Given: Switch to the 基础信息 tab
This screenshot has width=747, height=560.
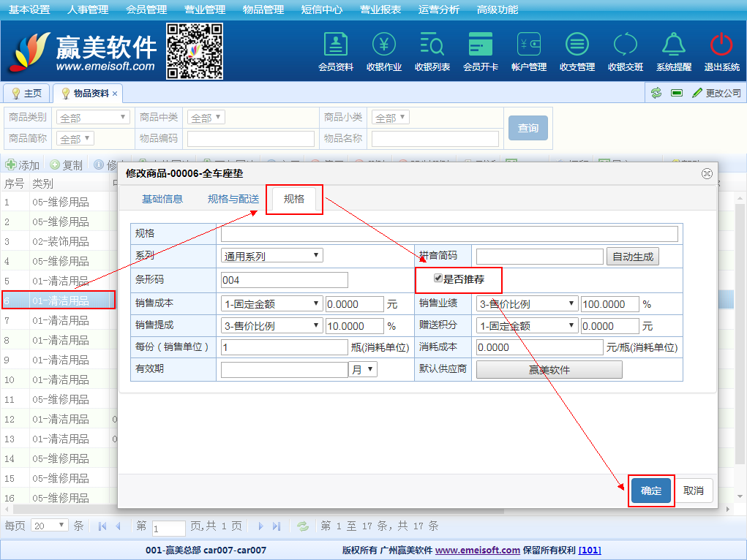Looking at the screenshot, I should [x=162, y=199].
